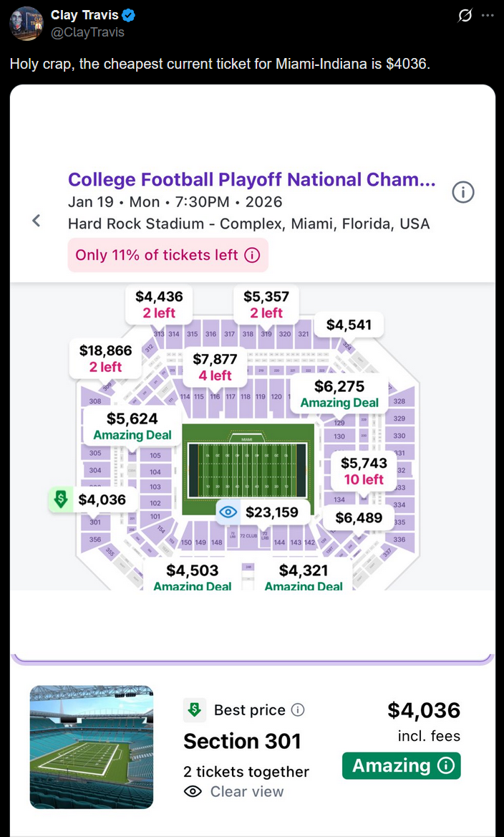Viewport: 504px width, 837px height.
Task: Select the $6,275 Amazing Deal marker
Action: (339, 394)
